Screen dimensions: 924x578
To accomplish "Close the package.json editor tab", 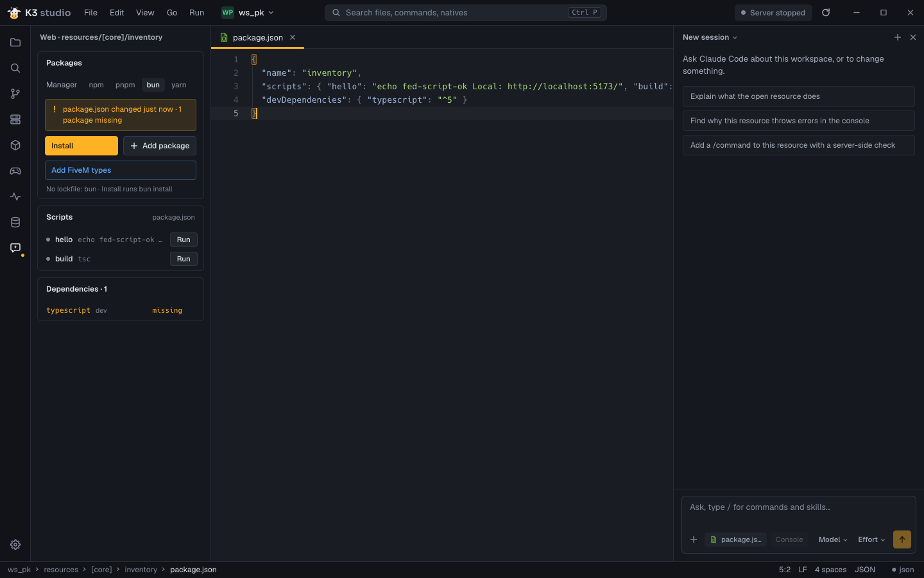I will coord(293,37).
